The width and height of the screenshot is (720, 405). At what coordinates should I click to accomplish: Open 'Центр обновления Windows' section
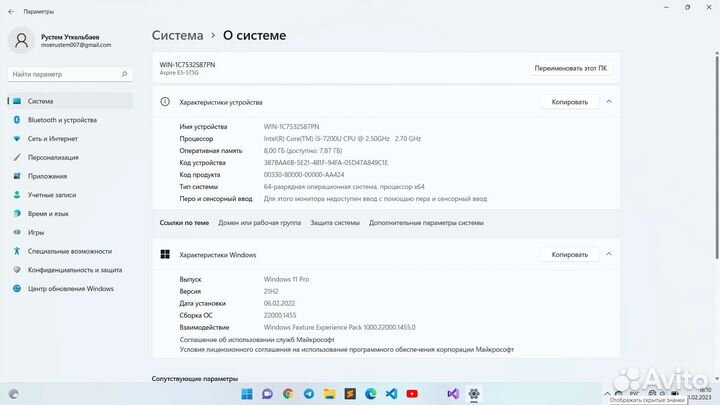tap(70, 289)
